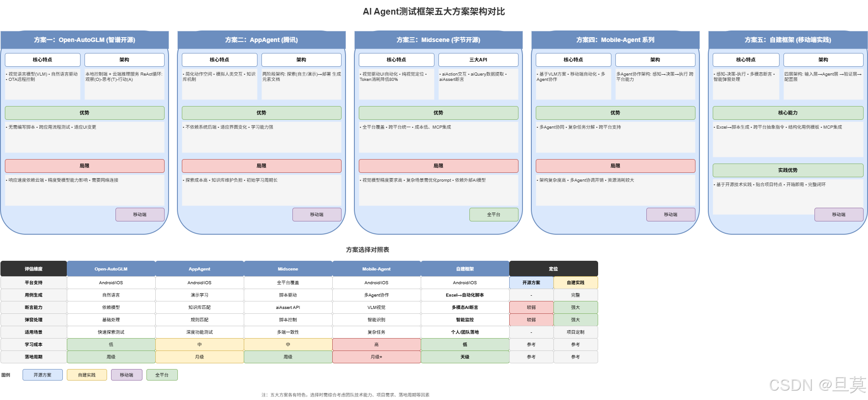Select the Open-AutoGLM table column header
This screenshot has height=400, width=868.
(111, 269)
